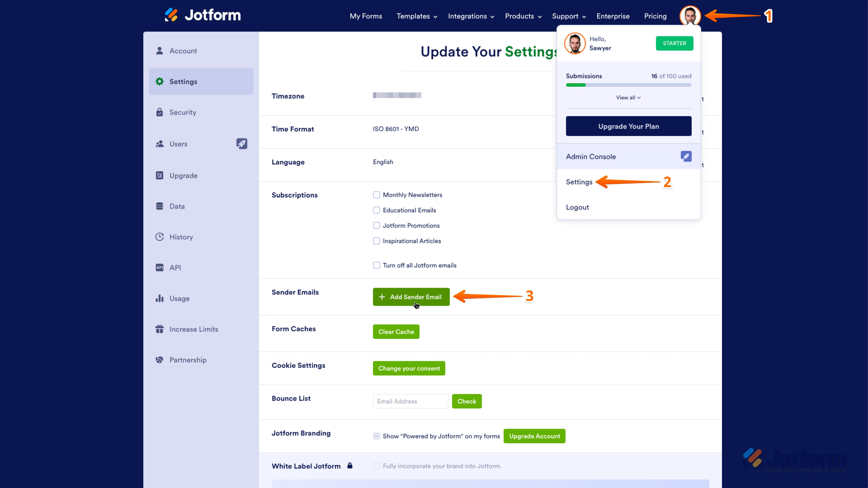The width and height of the screenshot is (868, 488).
Task: Click the Security lock icon in the sidebar
Action: coord(159,112)
